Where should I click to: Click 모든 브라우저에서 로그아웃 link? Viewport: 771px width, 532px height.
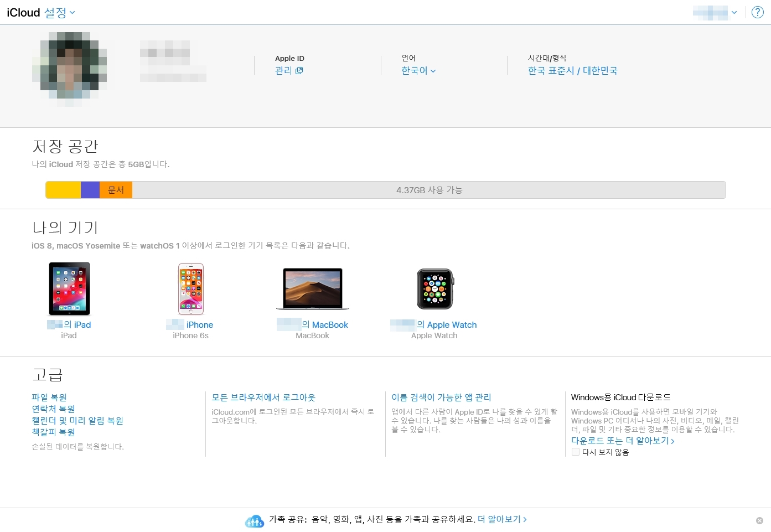(263, 397)
